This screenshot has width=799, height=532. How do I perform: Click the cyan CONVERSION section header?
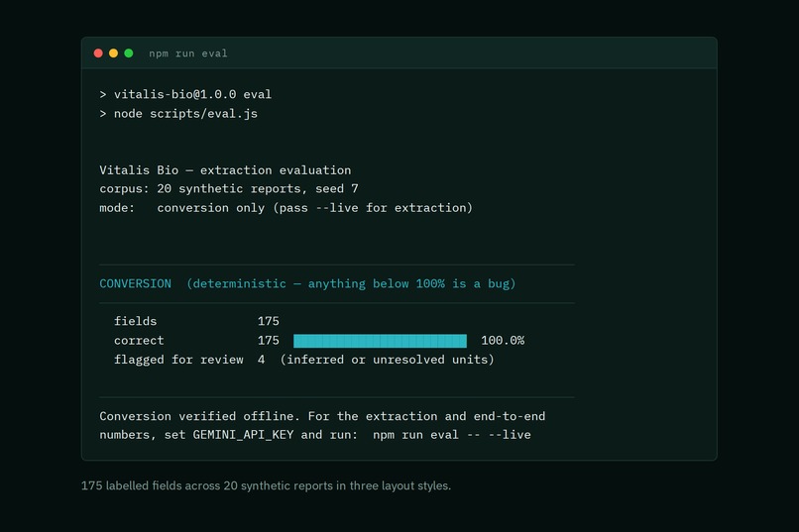[x=307, y=283]
